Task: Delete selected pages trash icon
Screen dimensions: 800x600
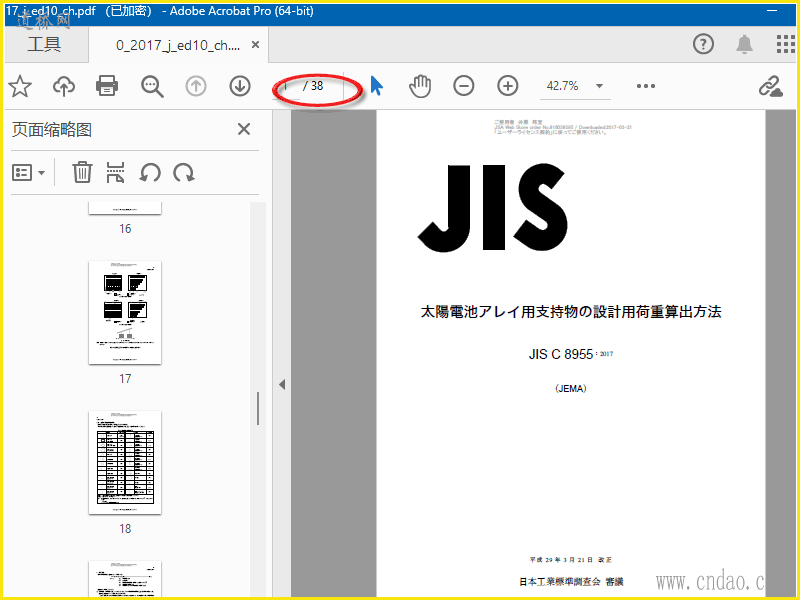Action: pos(82,172)
